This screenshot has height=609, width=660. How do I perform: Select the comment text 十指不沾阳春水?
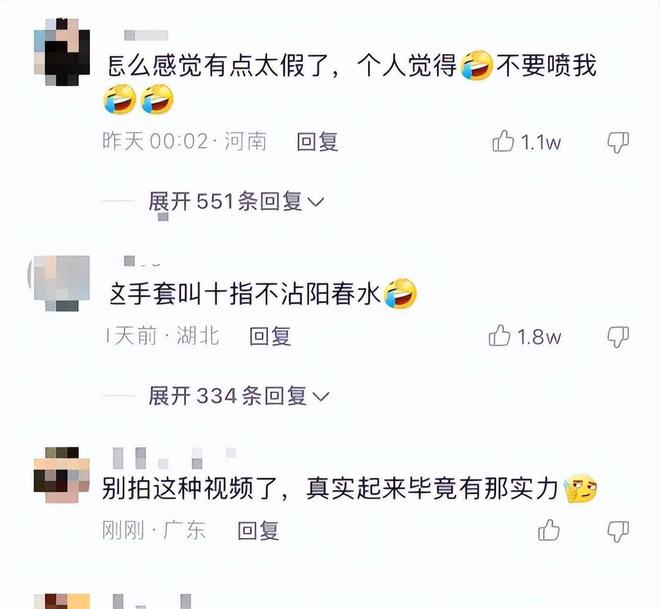pos(293,293)
